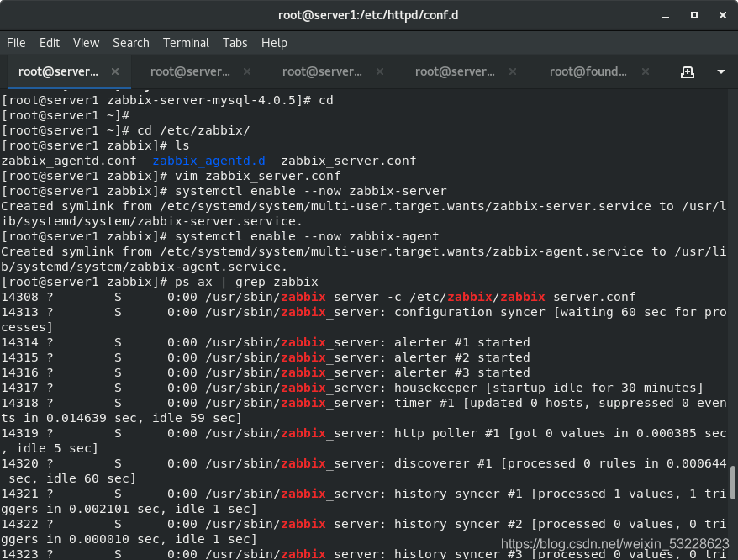Click the 'configuration syncer' process line

[363, 320]
